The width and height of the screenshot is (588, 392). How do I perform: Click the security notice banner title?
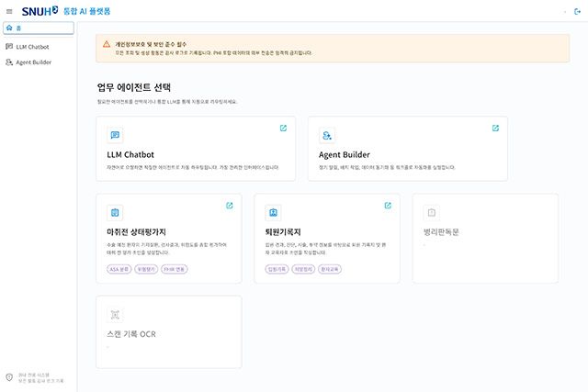(x=151, y=44)
